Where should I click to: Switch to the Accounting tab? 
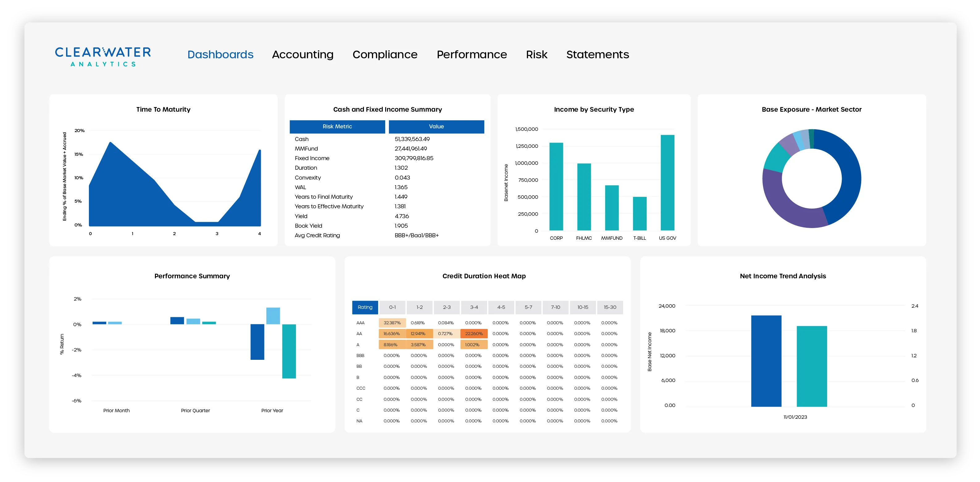tap(302, 54)
